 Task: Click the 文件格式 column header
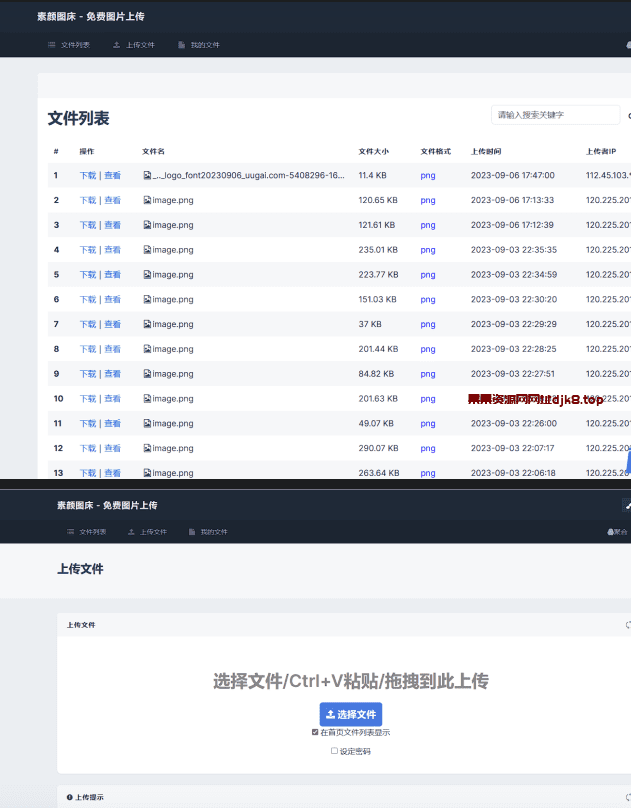(x=435, y=151)
